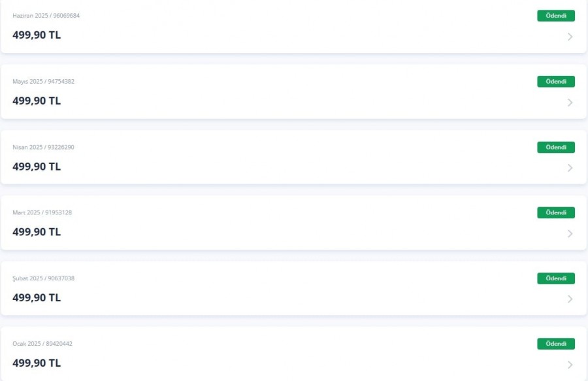588x381 pixels.
Task: Select invoice number 90637038 label
Action: (61, 278)
